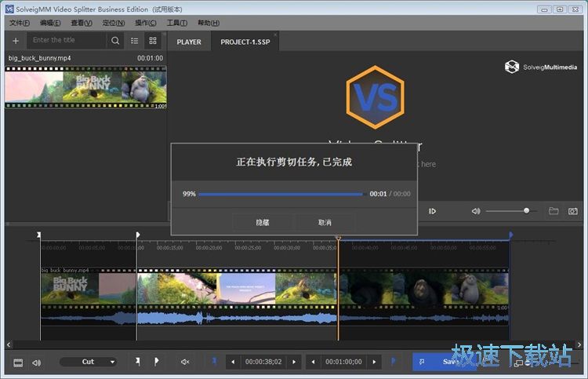Click the VS hexagon logo
This screenshot has width=588, height=379.
click(375, 97)
